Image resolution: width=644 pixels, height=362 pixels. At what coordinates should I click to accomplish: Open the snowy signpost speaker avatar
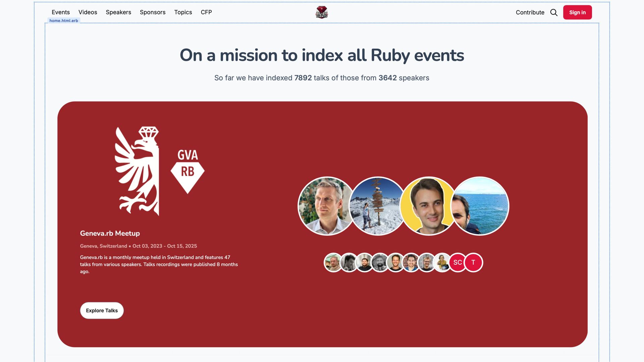377,206
